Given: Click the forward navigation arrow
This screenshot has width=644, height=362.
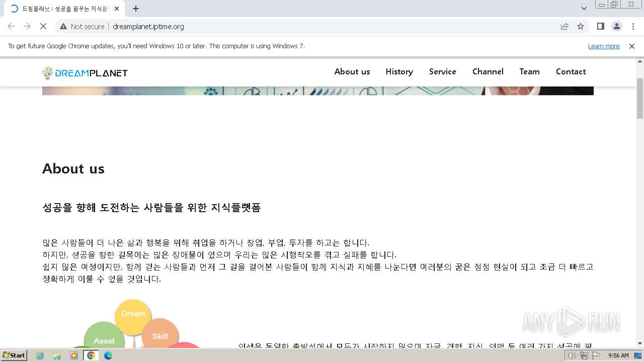Looking at the screenshot, I should coord(27,26).
